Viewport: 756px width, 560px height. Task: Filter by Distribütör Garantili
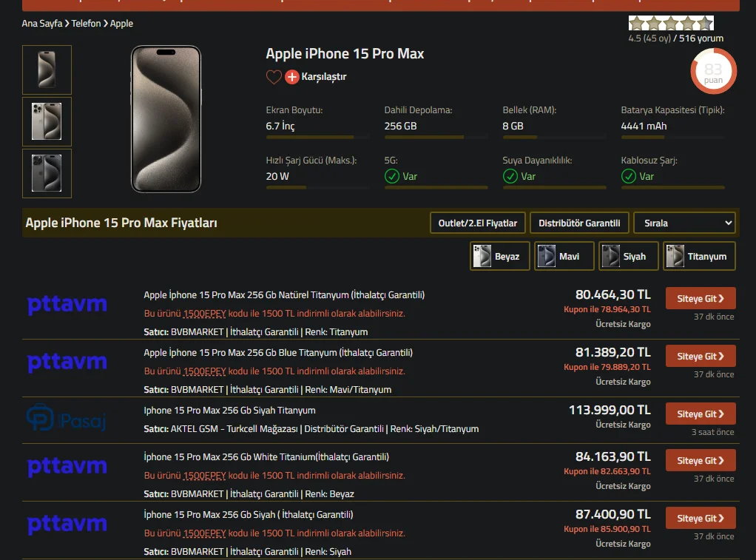579,223
